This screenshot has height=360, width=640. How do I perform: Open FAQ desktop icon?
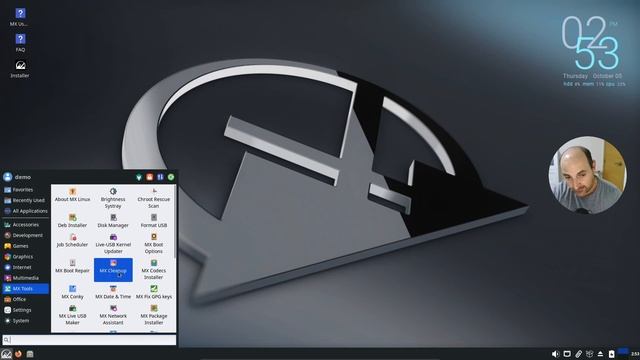[x=20, y=43]
